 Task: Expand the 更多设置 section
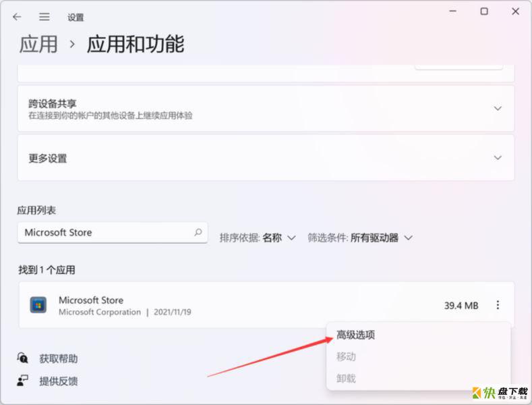[x=498, y=158]
